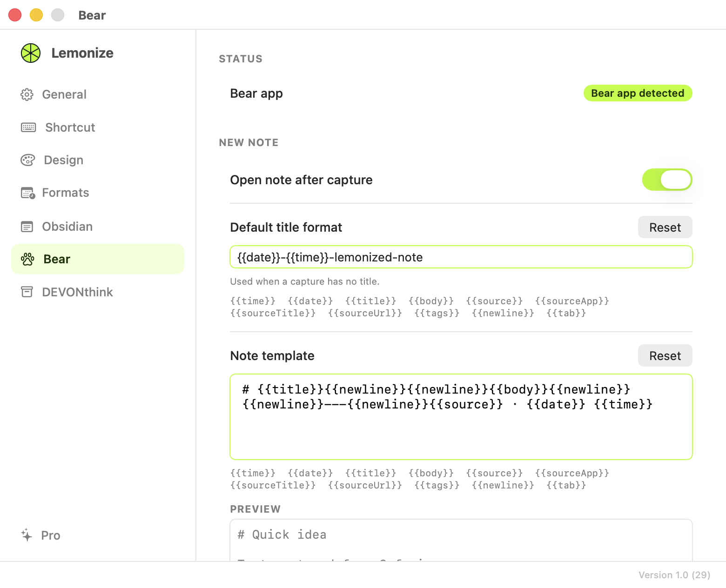Viewport: 726px width, 588px height.
Task: Switch to the Shortcut settings
Action: (98, 127)
